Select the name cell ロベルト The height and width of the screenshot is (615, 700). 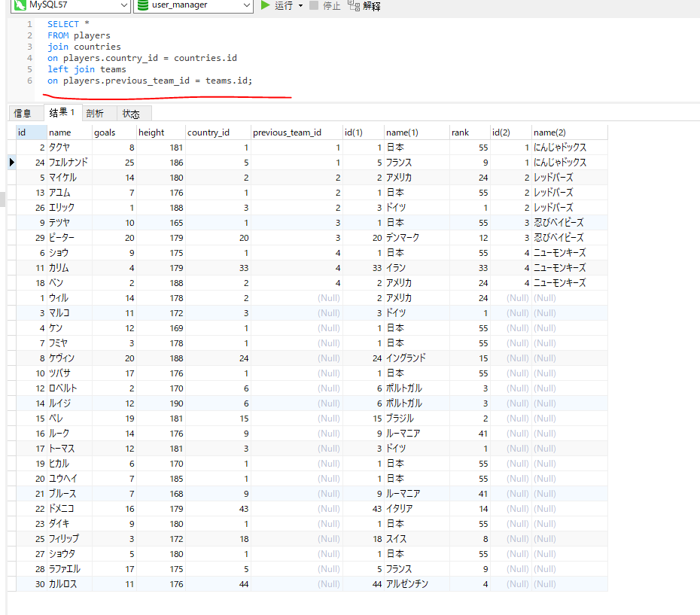(x=69, y=388)
